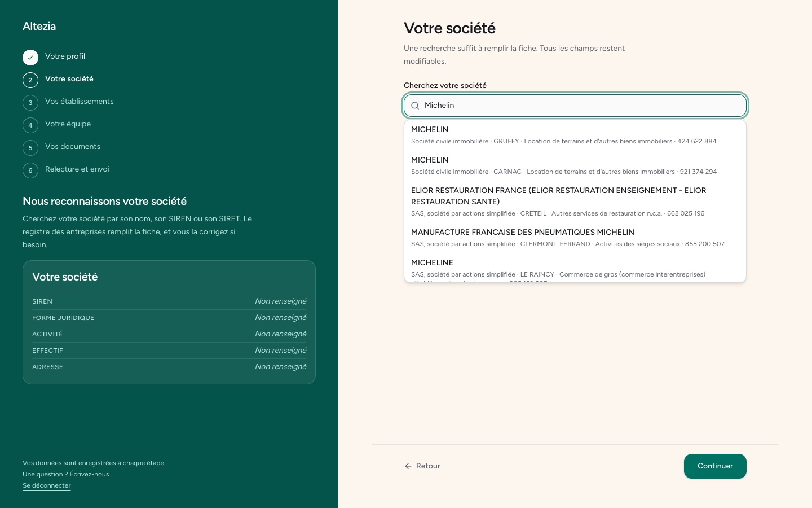Screen dimensions: 812x508
Task: Go back with the Retour button
Action: 422,466
